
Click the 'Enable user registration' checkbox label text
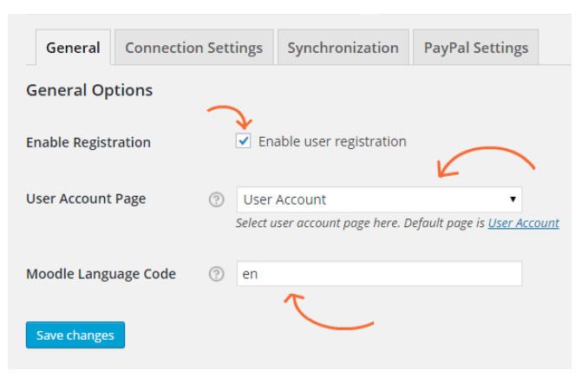click(x=332, y=141)
